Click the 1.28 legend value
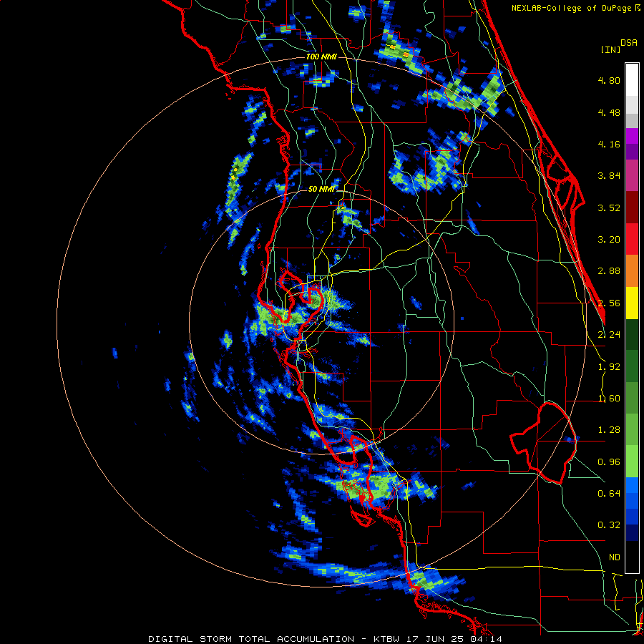644x644 pixels. tap(609, 430)
